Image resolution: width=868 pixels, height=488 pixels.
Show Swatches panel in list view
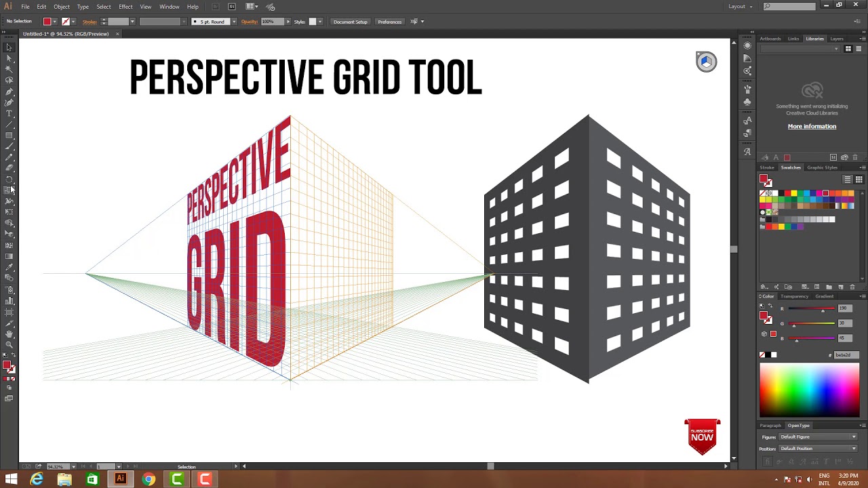848,180
